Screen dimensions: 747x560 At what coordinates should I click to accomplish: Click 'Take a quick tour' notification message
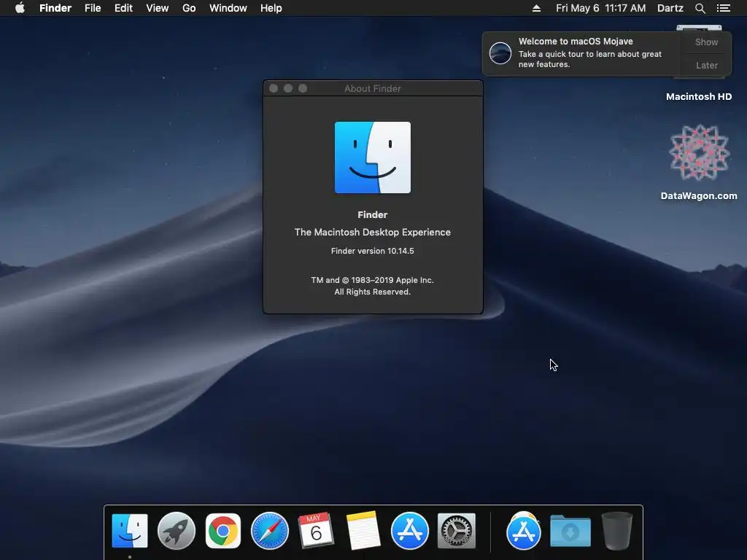click(589, 59)
